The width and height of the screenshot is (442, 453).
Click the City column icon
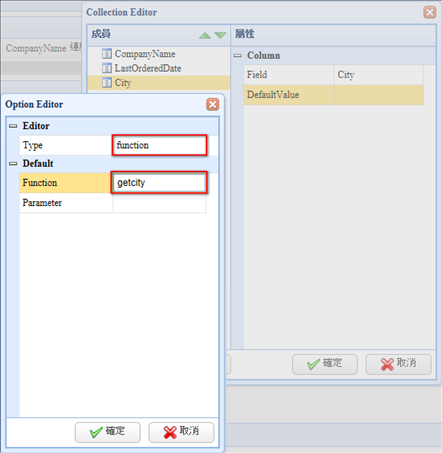click(x=107, y=83)
